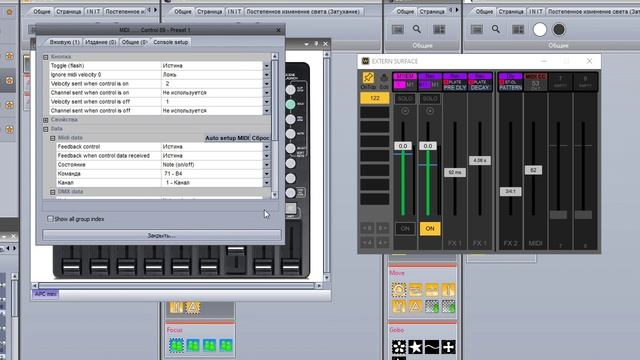Toggle second channel SOLO button
This screenshot has height=360, width=640.
pos(430,98)
